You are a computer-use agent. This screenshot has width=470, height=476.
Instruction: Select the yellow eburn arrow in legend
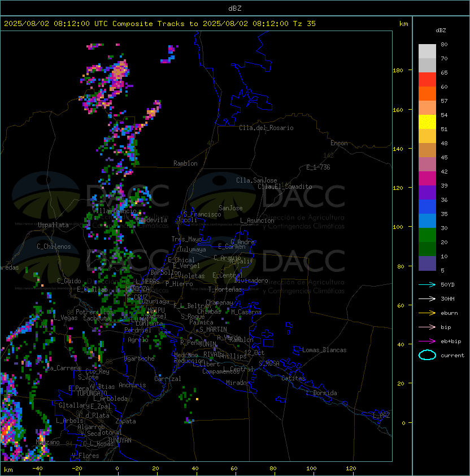tap(427, 313)
